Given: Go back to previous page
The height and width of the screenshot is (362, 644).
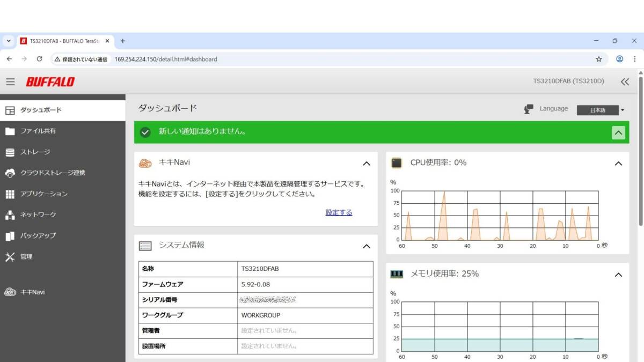Looking at the screenshot, I should pyautogui.click(x=9, y=59).
